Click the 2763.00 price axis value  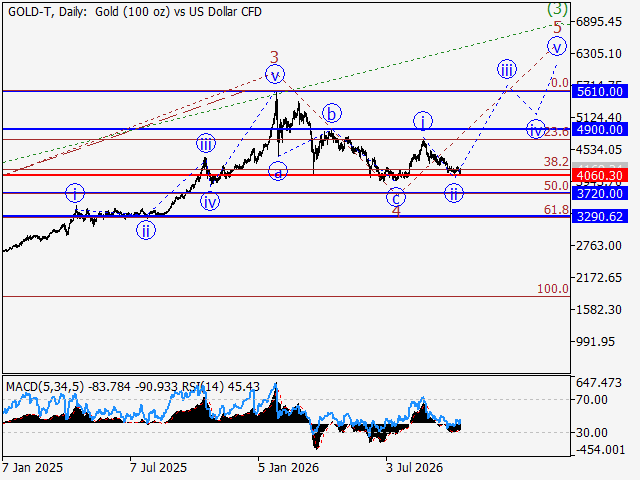tap(599, 246)
